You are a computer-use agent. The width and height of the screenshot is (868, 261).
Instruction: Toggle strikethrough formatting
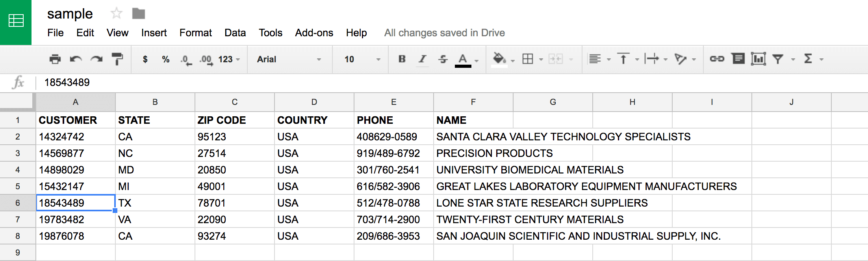tap(443, 59)
